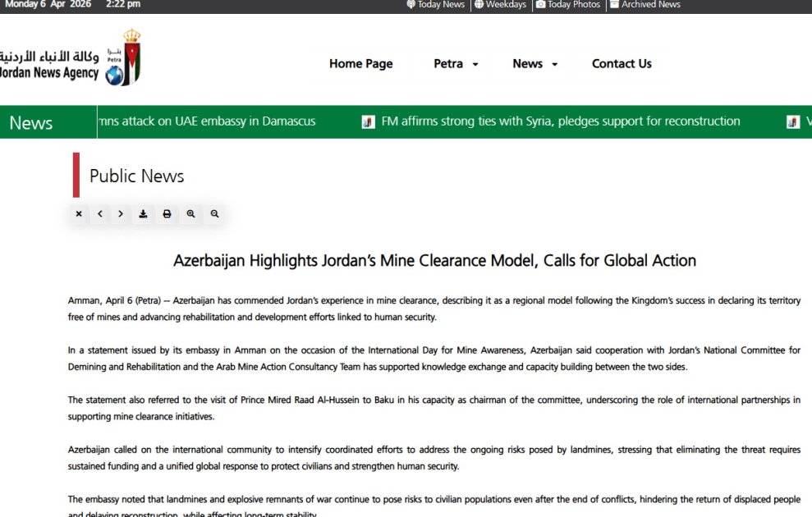This screenshot has width=812, height=517.
Task: Click the small icon before FM ticker headline
Action: pyautogui.click(x=369, y=122)
